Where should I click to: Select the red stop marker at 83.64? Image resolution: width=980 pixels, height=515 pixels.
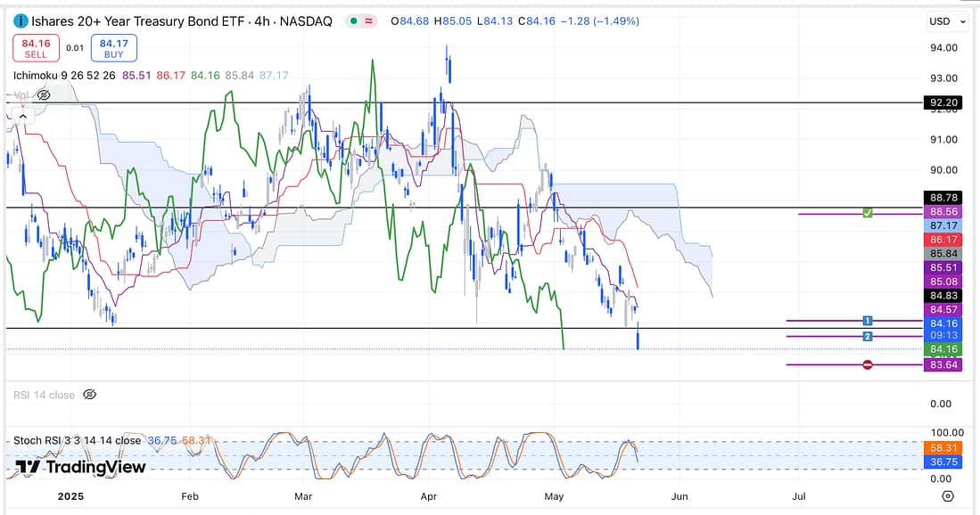[x=867, y=364]
